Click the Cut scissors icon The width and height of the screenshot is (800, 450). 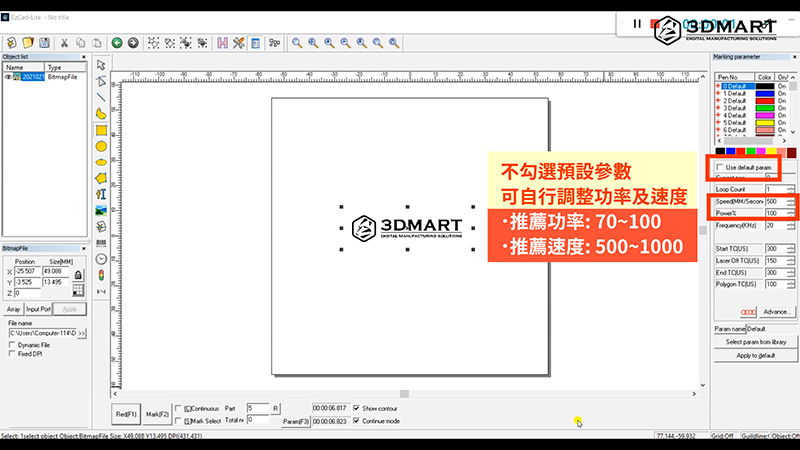pyautogui.click(x=64, y=43)
